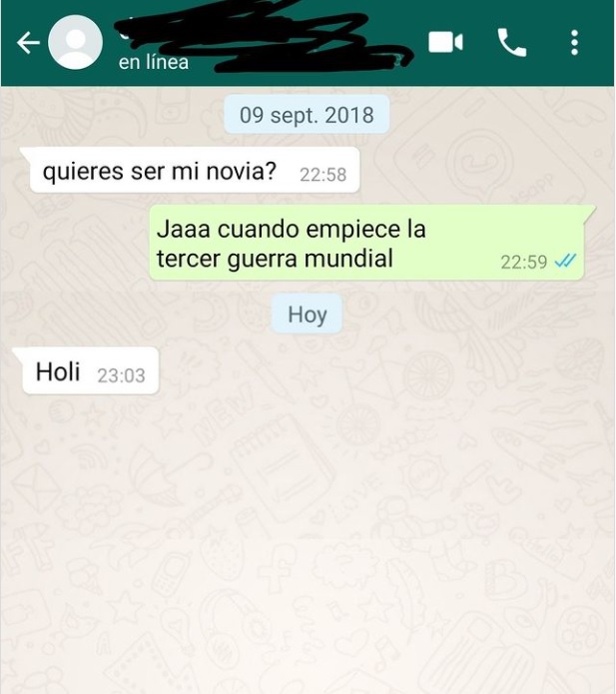616x694 pixels.
Task: Tap the words 'guerra mundial' in the green bubble
Action: [310, 259]
